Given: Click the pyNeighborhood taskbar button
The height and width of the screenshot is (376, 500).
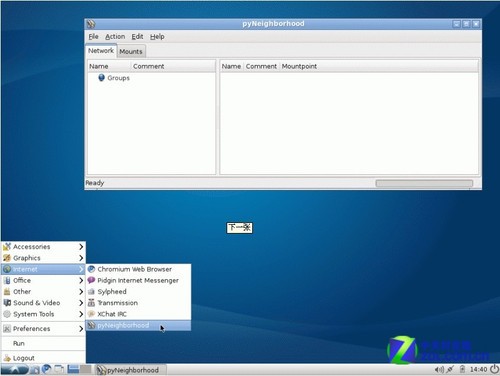Looking at the screenshot, I should 131,370.
